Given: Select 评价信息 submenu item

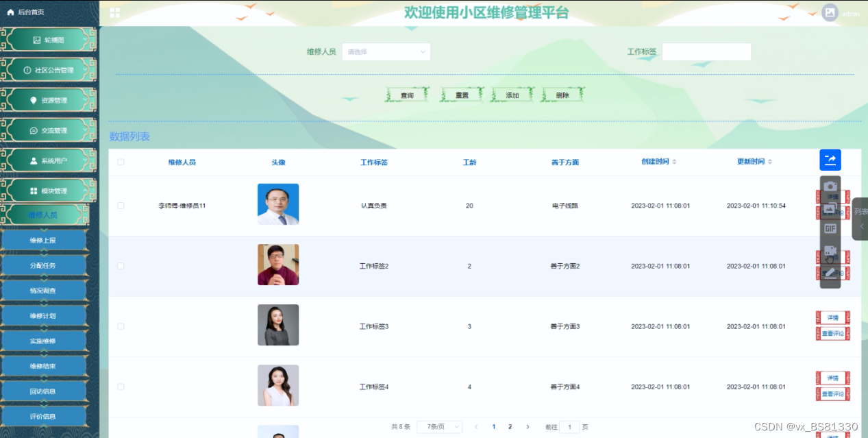Looking at the screenshot, I should (44, 416).
